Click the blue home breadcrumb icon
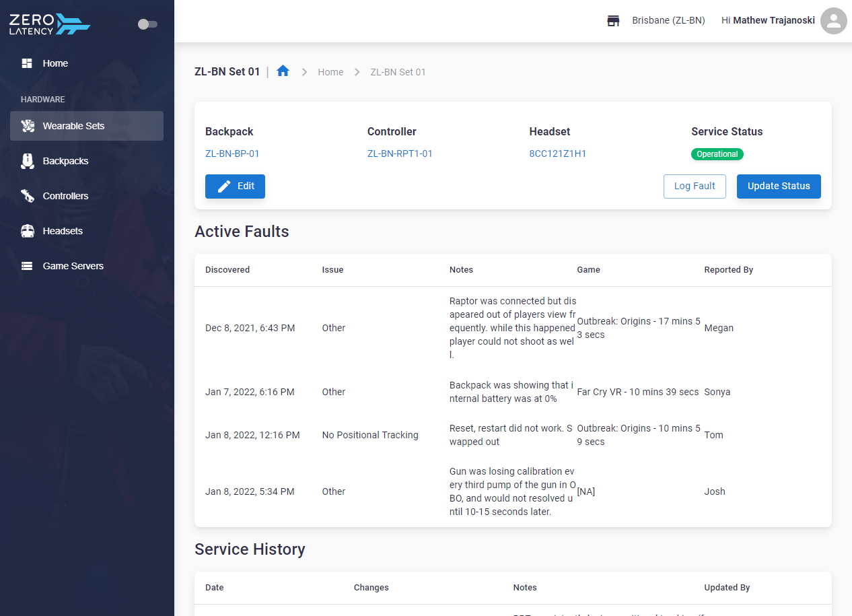Image resolution: width=852 pixels, height=616 pixels. (x=283, y=71)
